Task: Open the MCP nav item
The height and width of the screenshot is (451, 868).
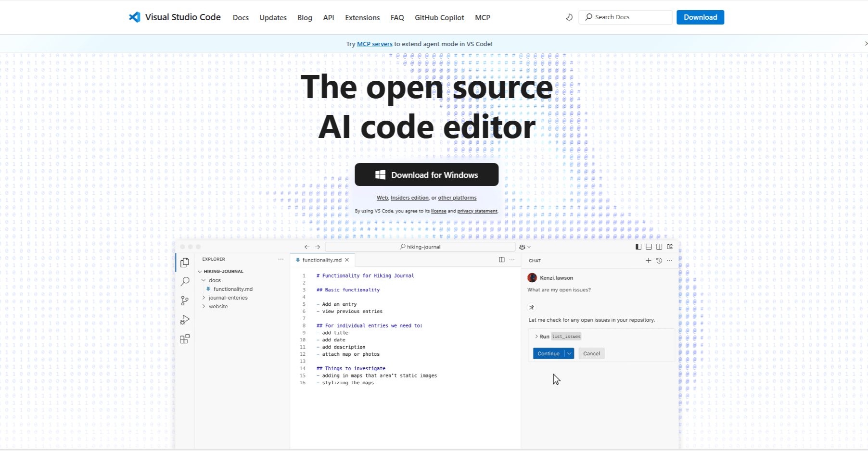Action: [x=483, y=18]
